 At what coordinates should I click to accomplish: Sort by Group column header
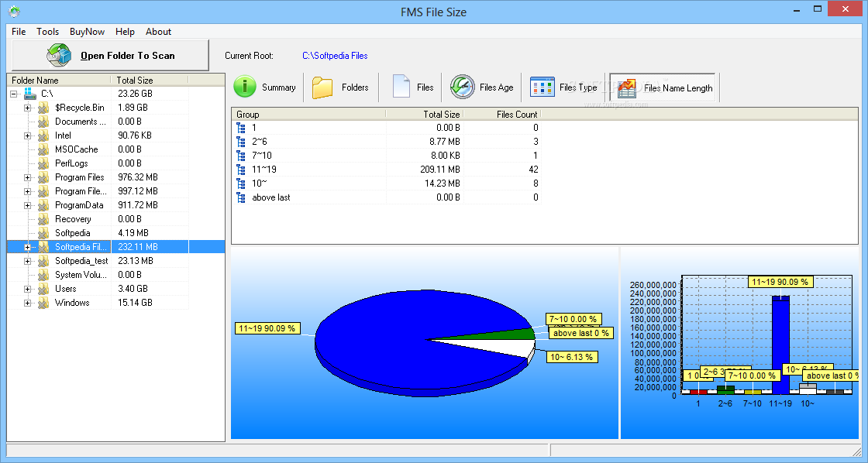point(308,115)
